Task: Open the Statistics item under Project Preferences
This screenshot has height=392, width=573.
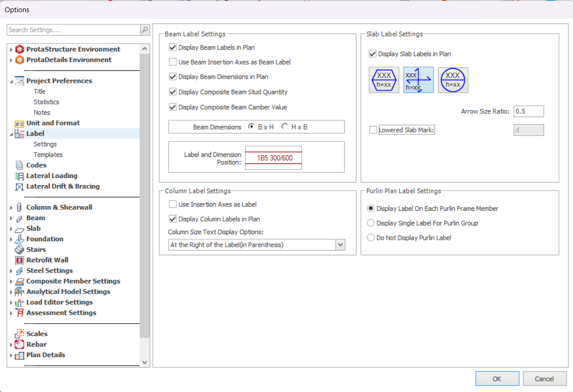Action: click(46, 102)
